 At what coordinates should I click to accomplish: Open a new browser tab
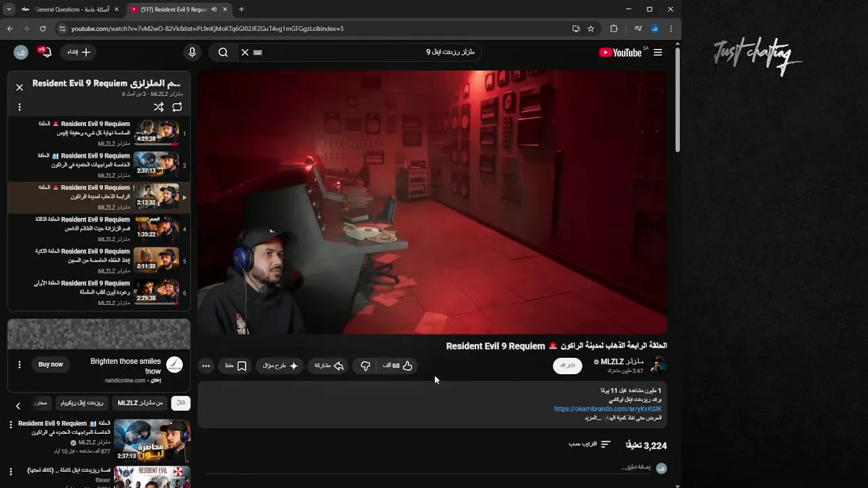[241, 9]
